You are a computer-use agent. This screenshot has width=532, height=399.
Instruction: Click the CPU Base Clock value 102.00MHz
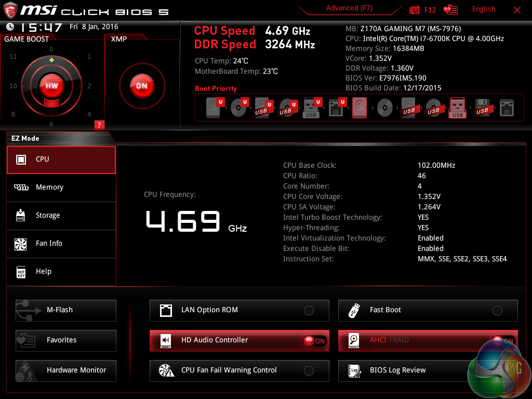click(436, 165)
